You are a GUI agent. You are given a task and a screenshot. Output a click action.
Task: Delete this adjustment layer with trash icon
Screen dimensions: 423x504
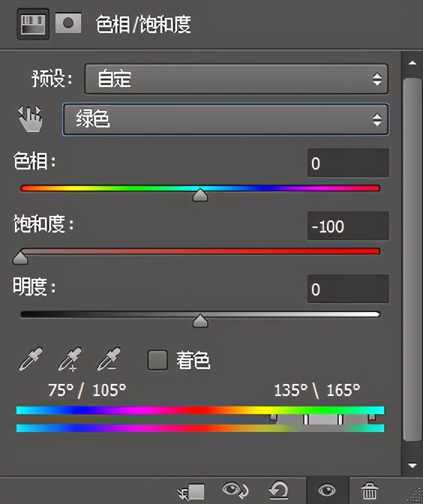pyautogui.click(x=370, y=490)
